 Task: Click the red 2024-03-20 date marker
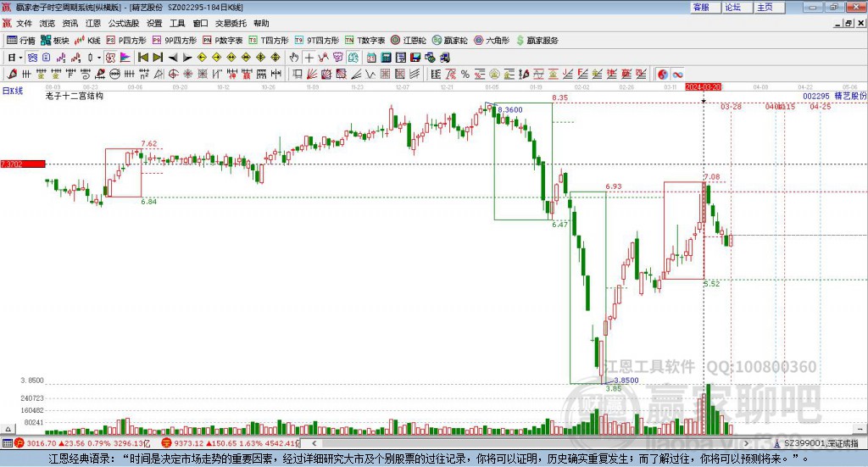[703, 86]
